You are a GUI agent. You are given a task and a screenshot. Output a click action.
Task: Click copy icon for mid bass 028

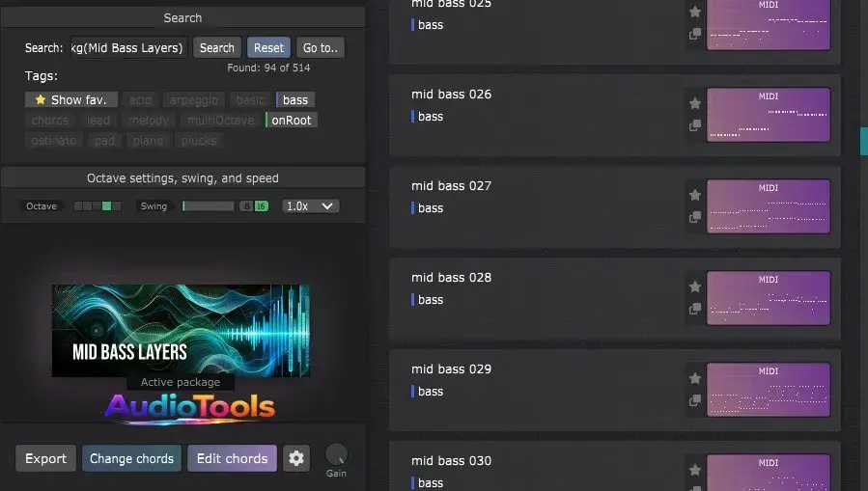(x=695, y=309)
